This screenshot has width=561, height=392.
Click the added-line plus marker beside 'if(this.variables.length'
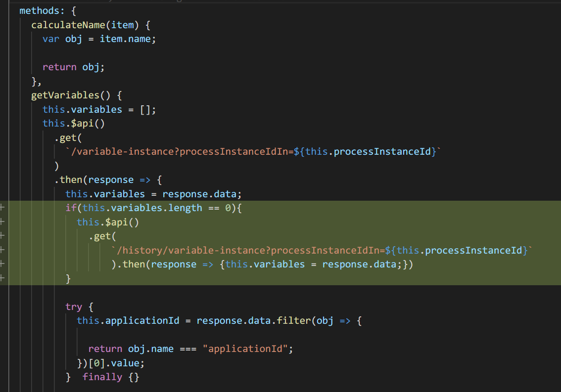tap(2, 208)
